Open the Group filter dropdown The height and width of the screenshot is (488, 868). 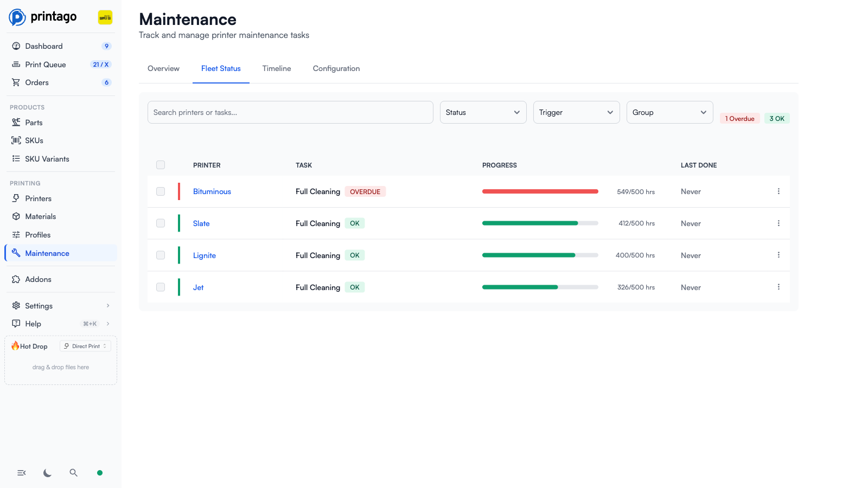(x=670, y=112)
